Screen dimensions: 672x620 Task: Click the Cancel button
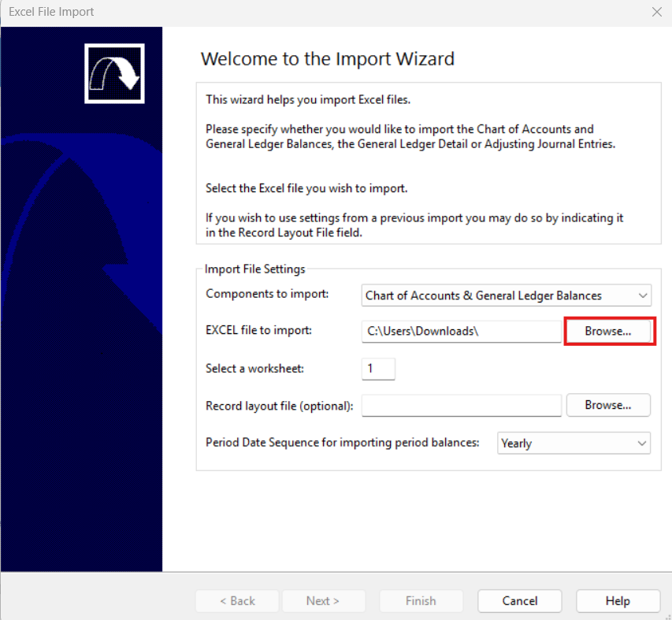point(519,601)
